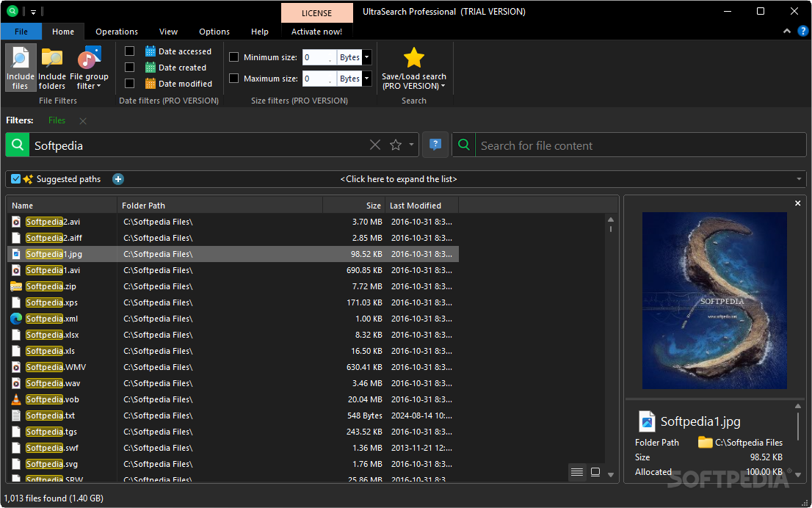Select Softpedia1.jpg image file icon in list
The height and width of the screenshot is (508, 812).
[16, 254]
